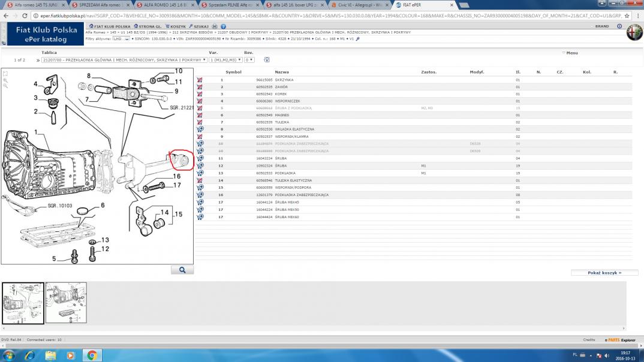Bookmark page with star icon
The height and width of the screenshot is (362, 644).
[x=627, y=16]
